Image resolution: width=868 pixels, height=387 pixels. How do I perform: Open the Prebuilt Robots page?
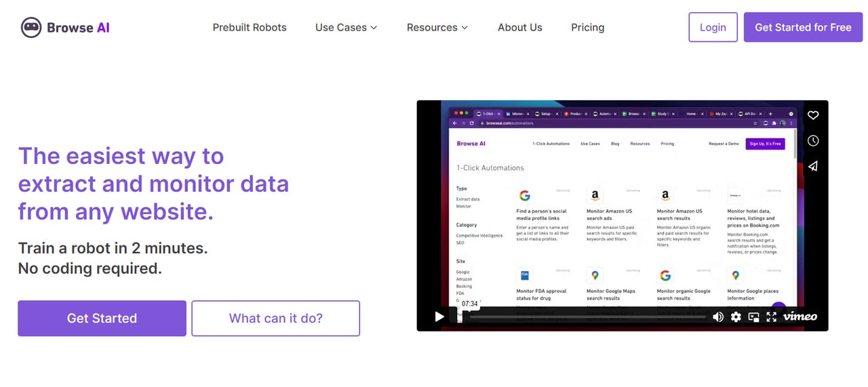pyautogui.click(x=250, y=28)
